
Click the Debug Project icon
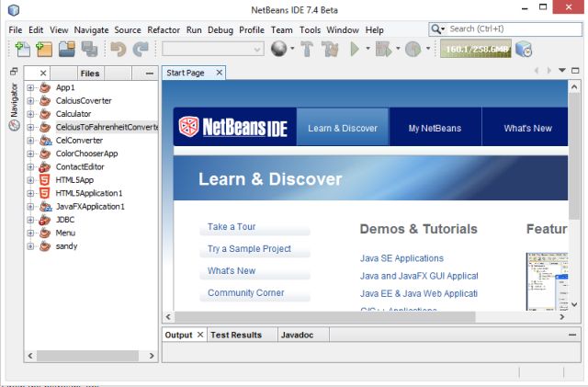pos(384,49)
